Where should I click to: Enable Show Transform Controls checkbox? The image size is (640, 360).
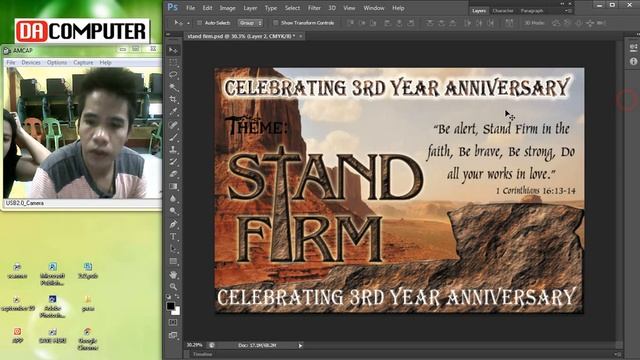(x=276, y=23)
